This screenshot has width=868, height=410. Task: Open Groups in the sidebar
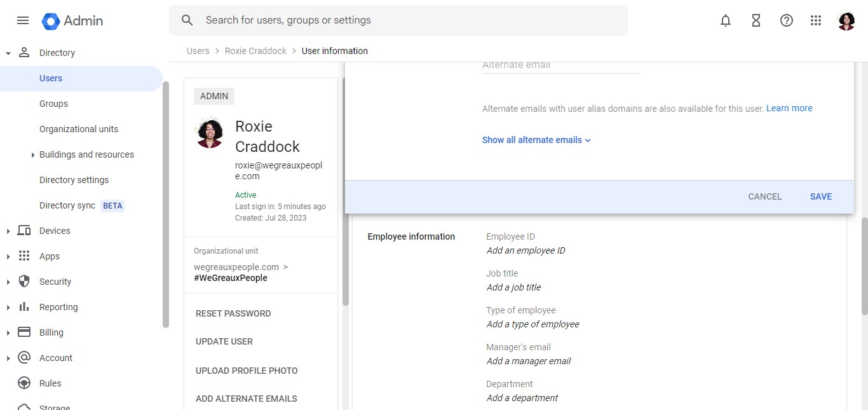tap(53, 104)
